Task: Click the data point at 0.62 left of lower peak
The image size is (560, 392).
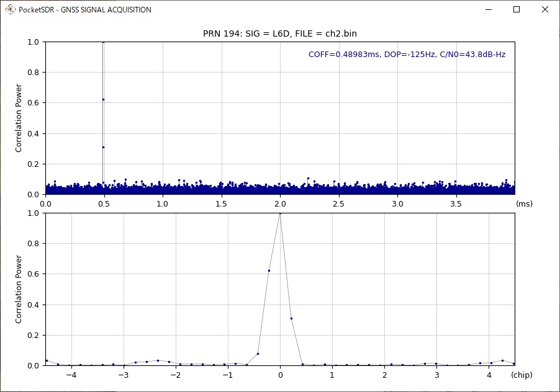Action: tap(269, 270)
